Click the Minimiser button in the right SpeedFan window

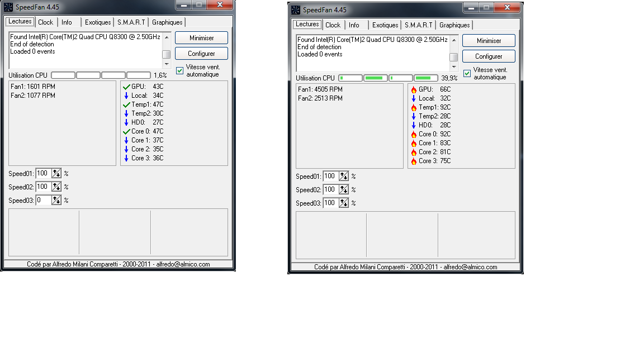pyautogui.click(x=489, y=41)
